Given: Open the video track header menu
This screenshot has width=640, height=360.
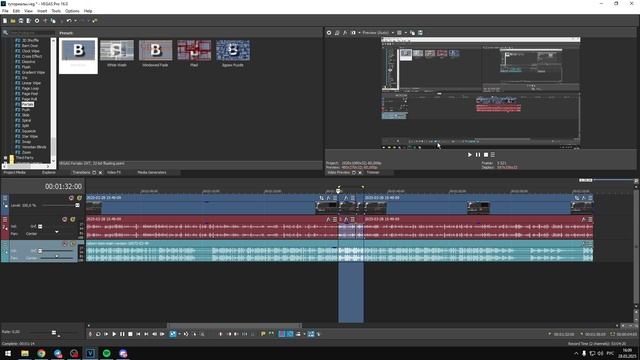Looking at the screenshot, I should click(x=5, y=198).
